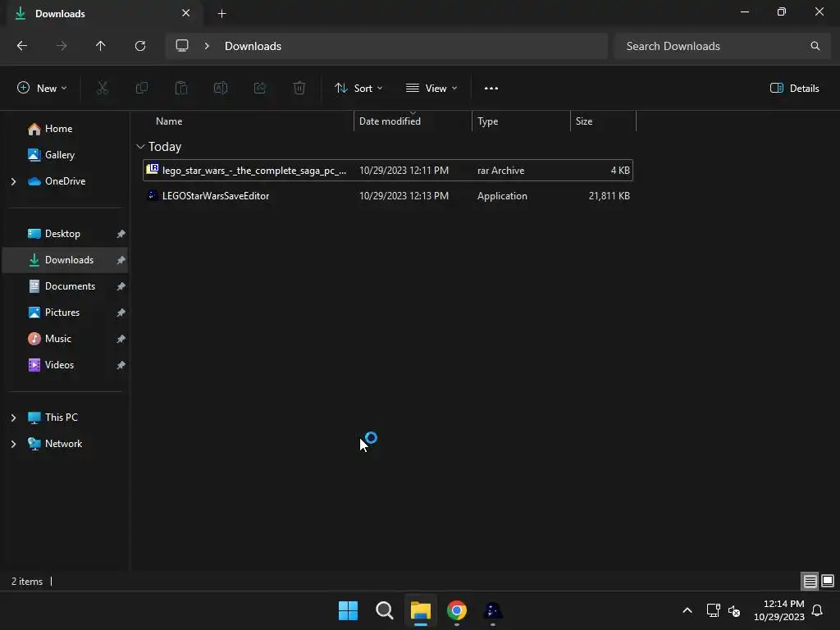Viewport: 840px width, 630px height.
Task: Click the Cut scissors icon
Action: coord(102,89)
